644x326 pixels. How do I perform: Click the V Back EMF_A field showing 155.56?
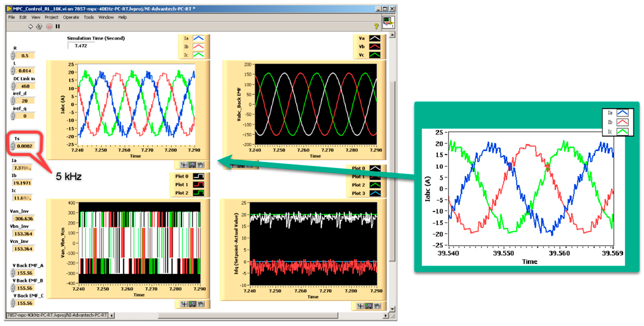(25, 273)
